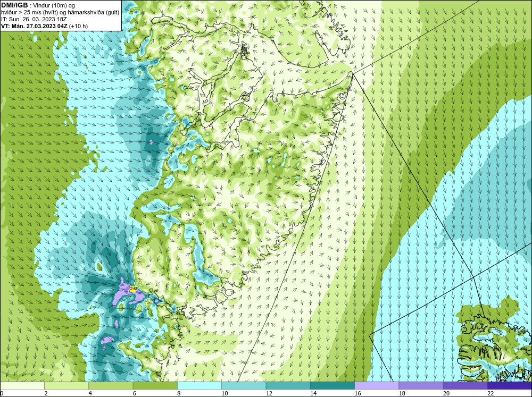Click the scale label 14

pos(313,393)
